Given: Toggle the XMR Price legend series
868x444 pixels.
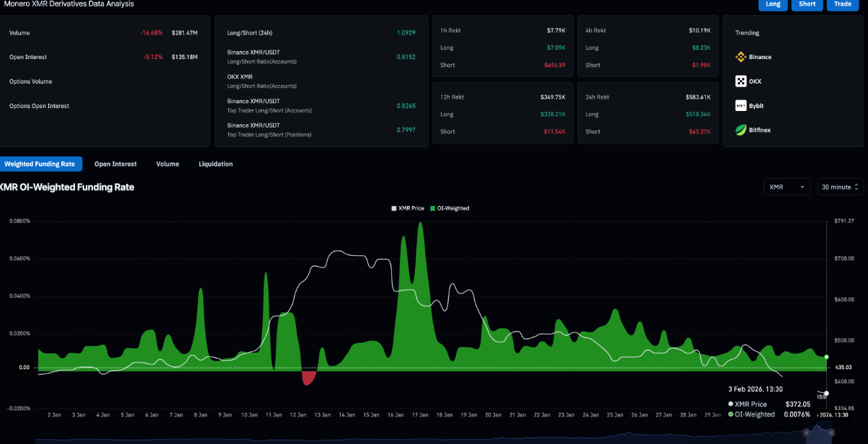Looking at the screenshot, I should [409, 208].
